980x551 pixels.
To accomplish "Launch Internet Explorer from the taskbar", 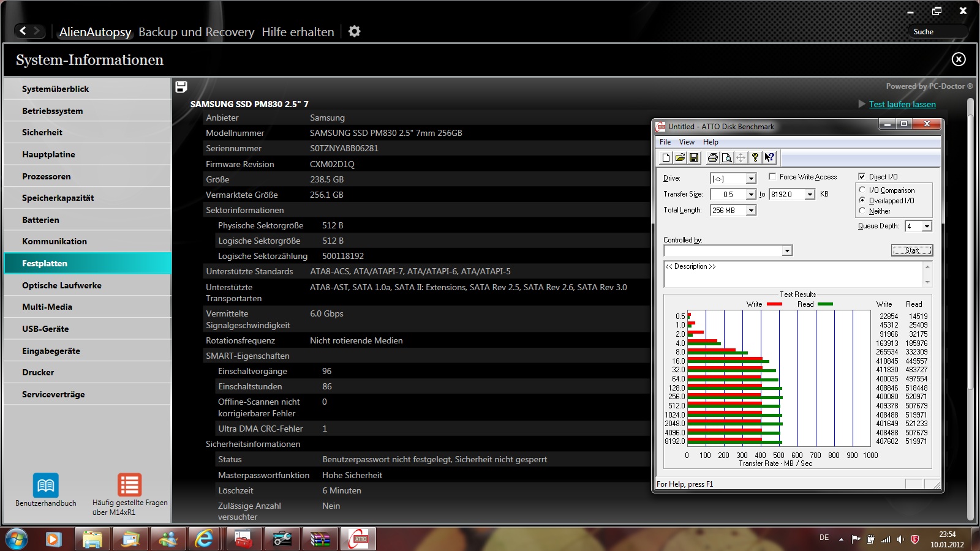I will coord(205,539).
